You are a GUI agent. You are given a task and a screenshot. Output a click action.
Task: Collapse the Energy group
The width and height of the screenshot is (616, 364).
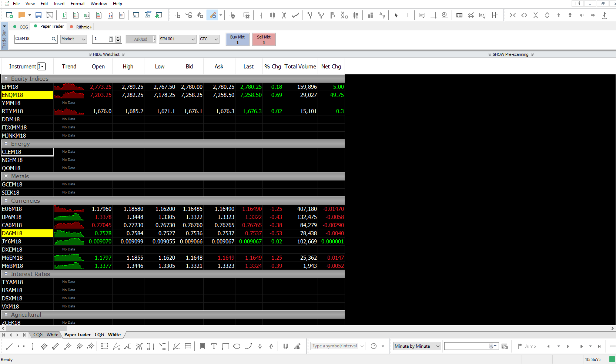pyautogui.click(x=6, y=144)
